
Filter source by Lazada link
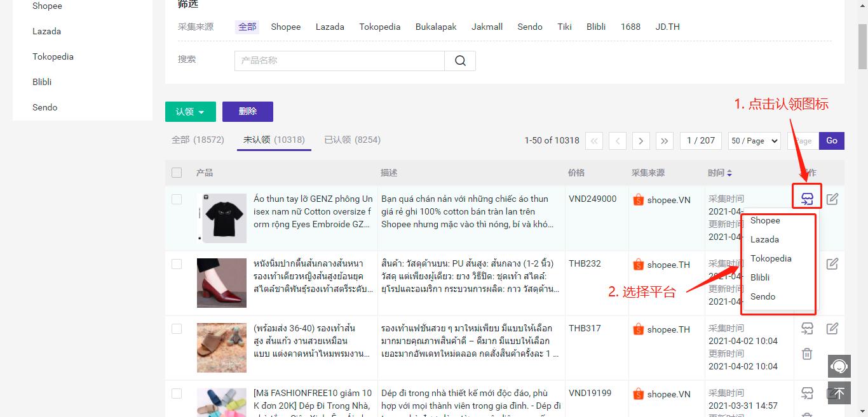click(330, 27)
